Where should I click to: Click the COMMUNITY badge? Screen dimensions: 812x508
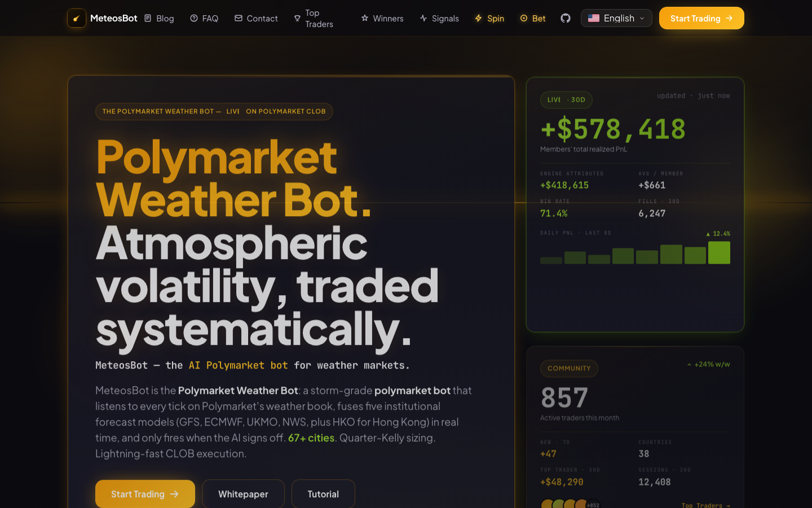569,369
